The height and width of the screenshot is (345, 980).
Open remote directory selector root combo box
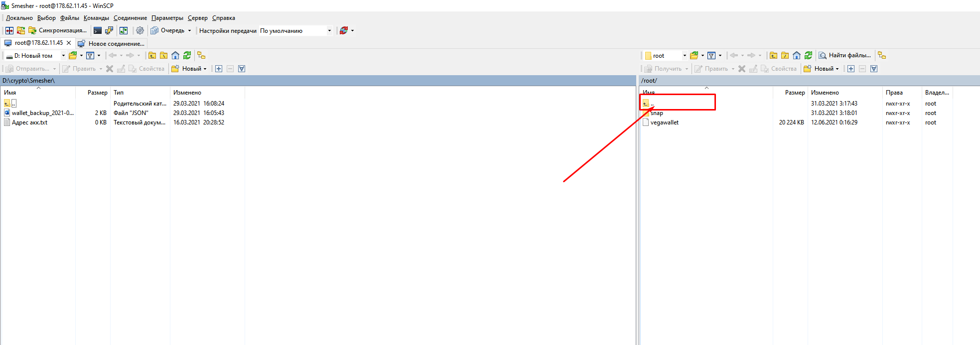tap(666, 55)
